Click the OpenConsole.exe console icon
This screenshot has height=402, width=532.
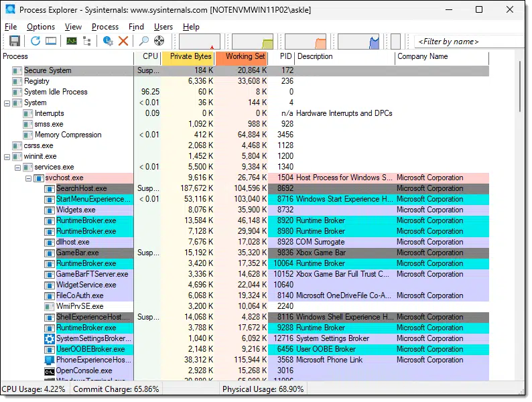50,371
